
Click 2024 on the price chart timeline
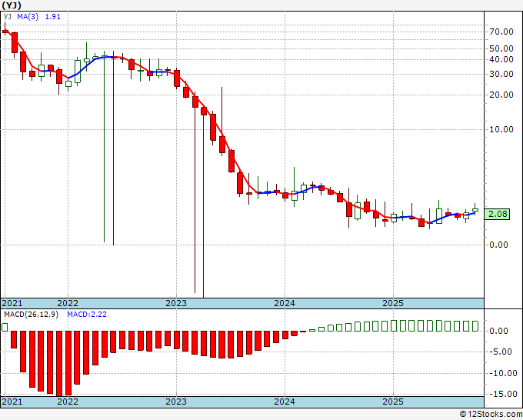[x=285, y=303]
